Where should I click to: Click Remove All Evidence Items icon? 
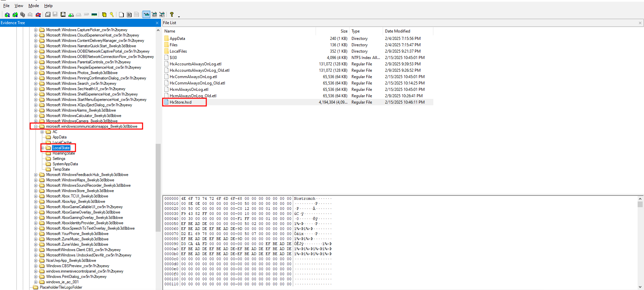click(38, 15)
